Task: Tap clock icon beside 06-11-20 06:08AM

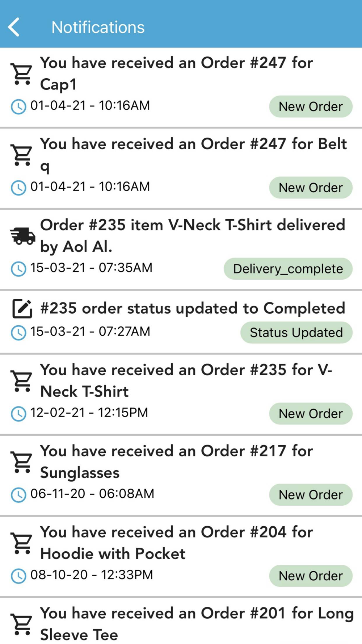Action: [18, 495]
